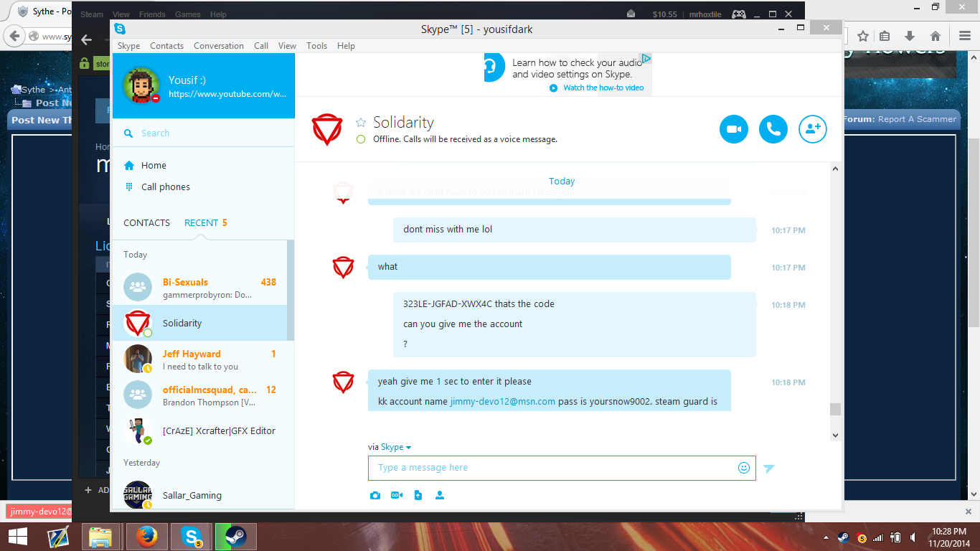Start a voice call with Solidarity
Image resolution: width=980 pixels, height=551 pixels.
773,129
